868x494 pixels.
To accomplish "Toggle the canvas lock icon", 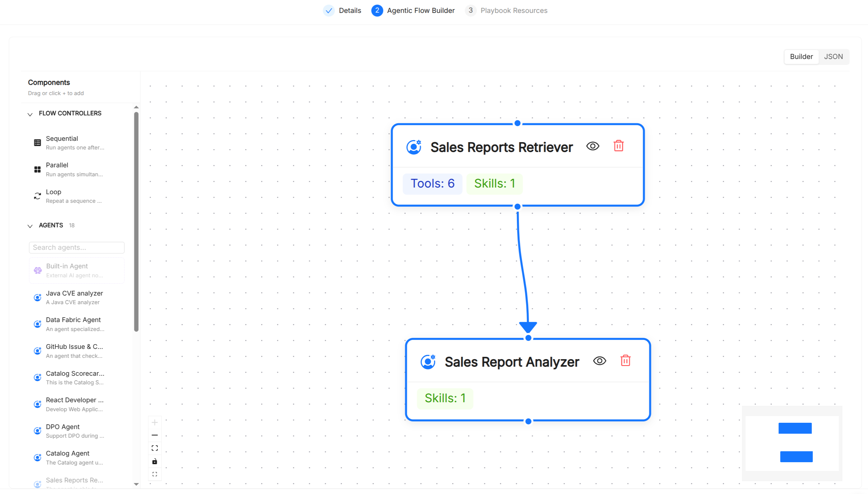I will coord(155,461).
